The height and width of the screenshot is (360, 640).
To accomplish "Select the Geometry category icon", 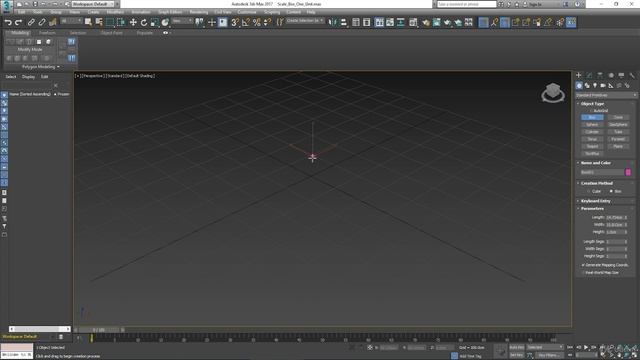I will pyautogui.click(x=579, y=85).
